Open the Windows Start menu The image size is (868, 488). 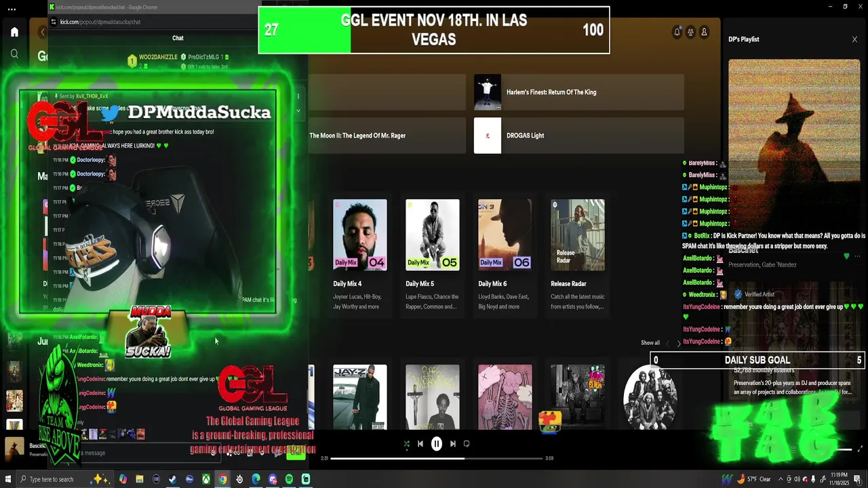pos(8,479)
